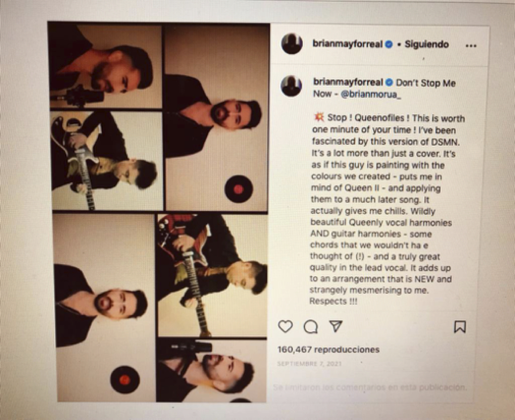Toggle following status via Siguiendo

426,45
